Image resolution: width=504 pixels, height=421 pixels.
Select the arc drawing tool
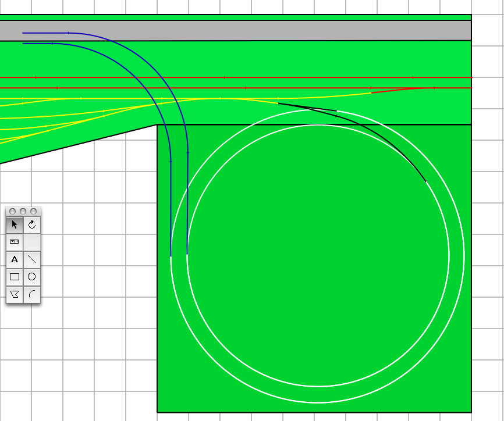click(x=32, y=294)
